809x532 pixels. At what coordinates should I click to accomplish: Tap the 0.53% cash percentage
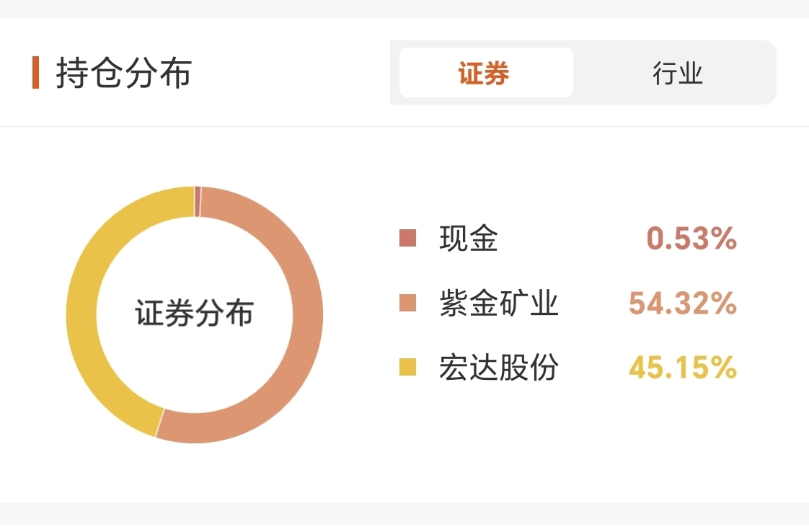691,238
